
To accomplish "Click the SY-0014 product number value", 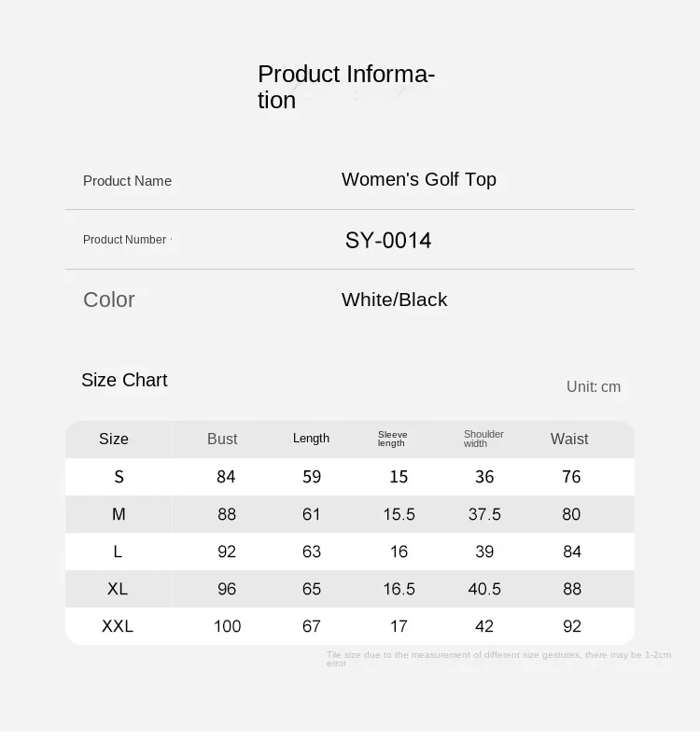I will pos(388,240).
